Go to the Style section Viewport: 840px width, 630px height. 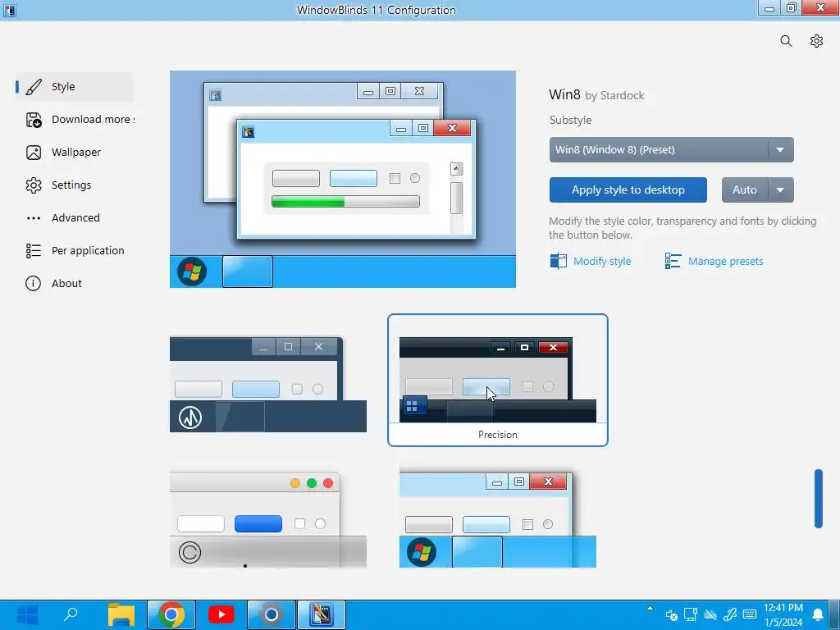coord(75,87)
